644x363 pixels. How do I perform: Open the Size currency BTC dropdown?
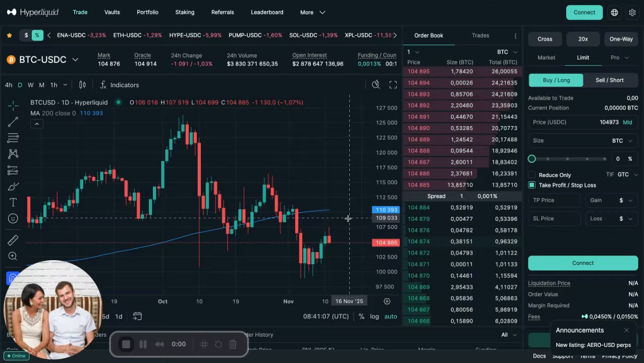click(x=622, y=141)
